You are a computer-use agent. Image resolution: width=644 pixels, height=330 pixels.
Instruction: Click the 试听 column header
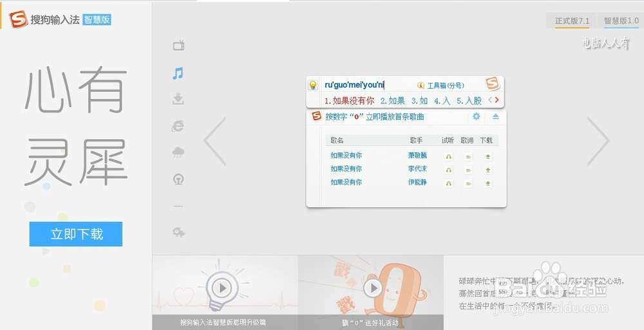tap(448, 140)
